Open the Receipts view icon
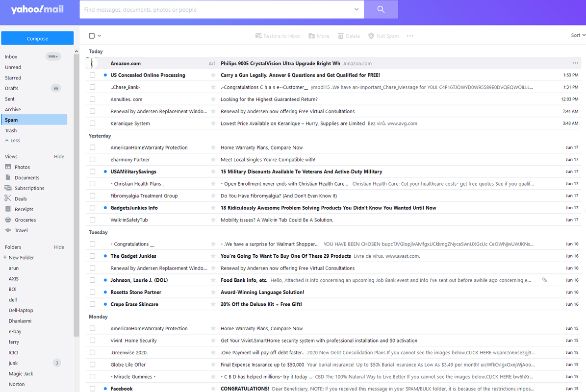Viewport: 586px width, 392px height. pos(8,209)
